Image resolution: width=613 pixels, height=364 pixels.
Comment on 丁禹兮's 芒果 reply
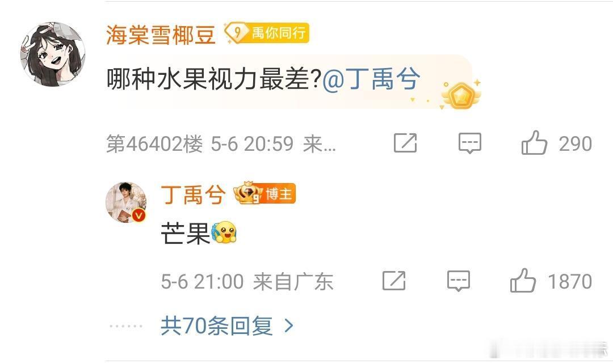coord(458,281)
